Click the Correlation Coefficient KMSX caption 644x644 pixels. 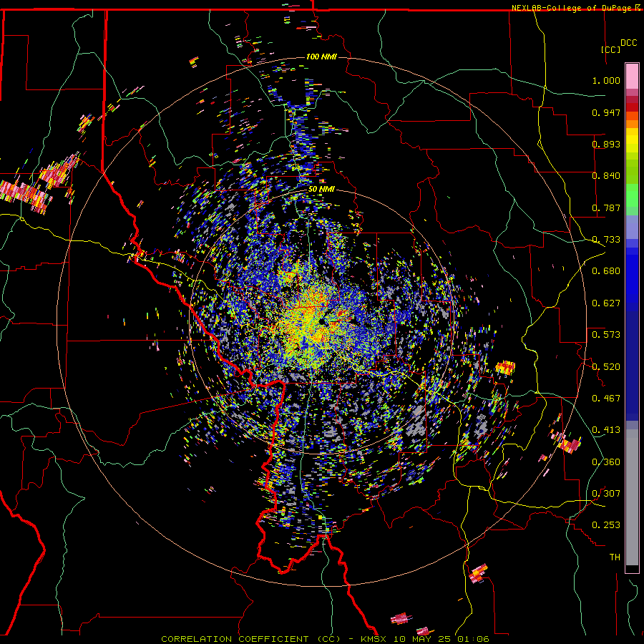(325, 639)
